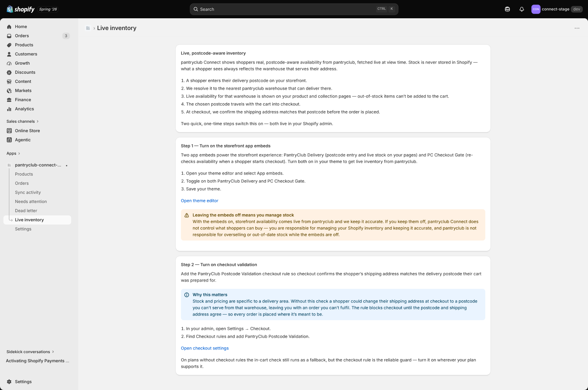588x390 pixels.
Task: Expand Sidekick conversations list
Action: [30, 352]
